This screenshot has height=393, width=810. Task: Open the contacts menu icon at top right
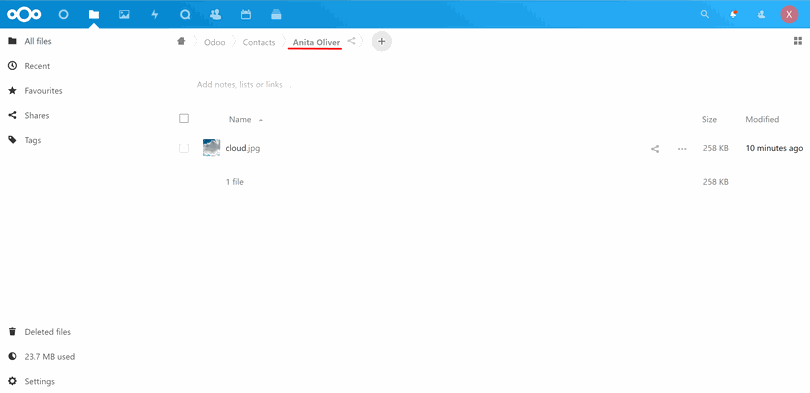coord(761,14)
